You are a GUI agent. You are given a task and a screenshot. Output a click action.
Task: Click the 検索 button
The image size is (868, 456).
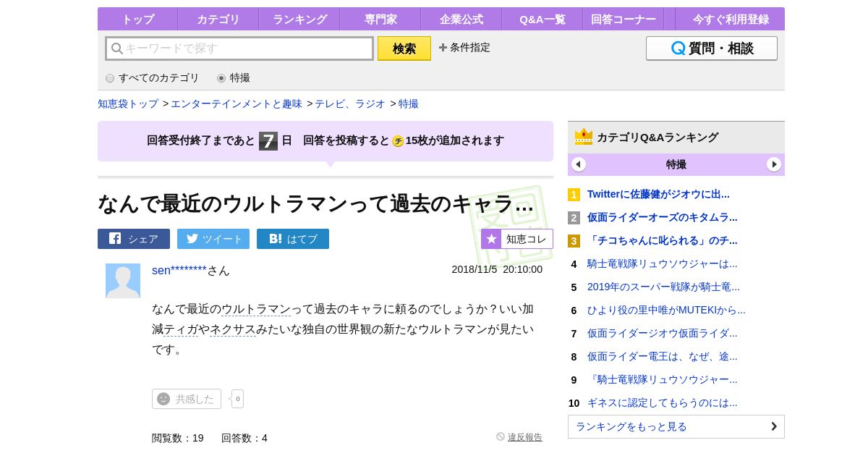[x=404, y=48]
